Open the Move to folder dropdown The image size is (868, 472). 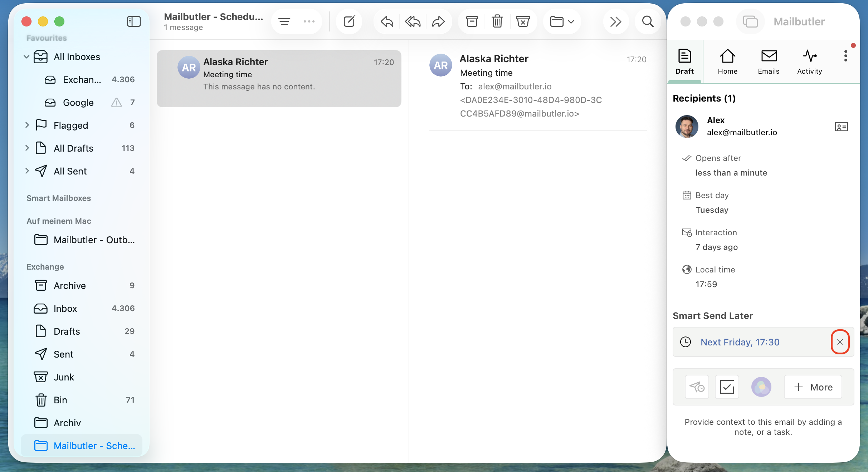tap(562, 22)
